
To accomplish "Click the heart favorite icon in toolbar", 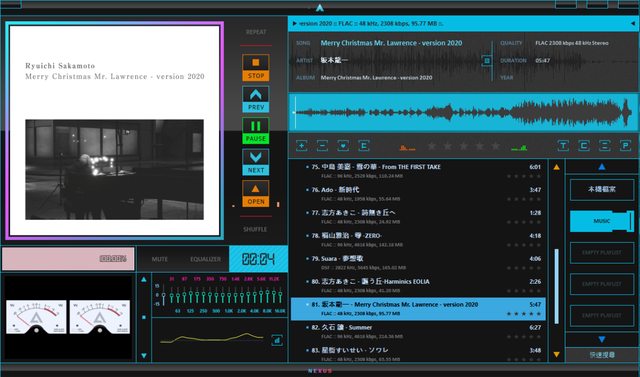I will (x=343, y=146).
